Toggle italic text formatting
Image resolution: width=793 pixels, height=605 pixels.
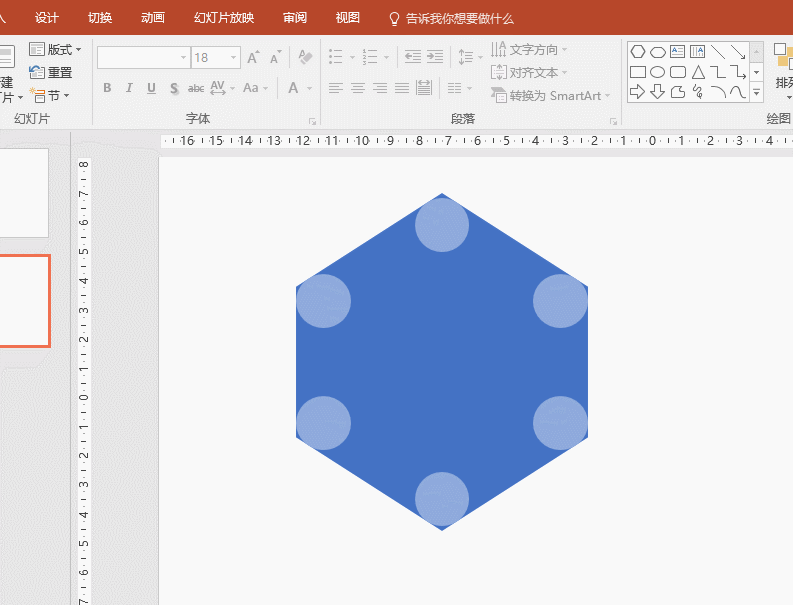pos(129,88)
